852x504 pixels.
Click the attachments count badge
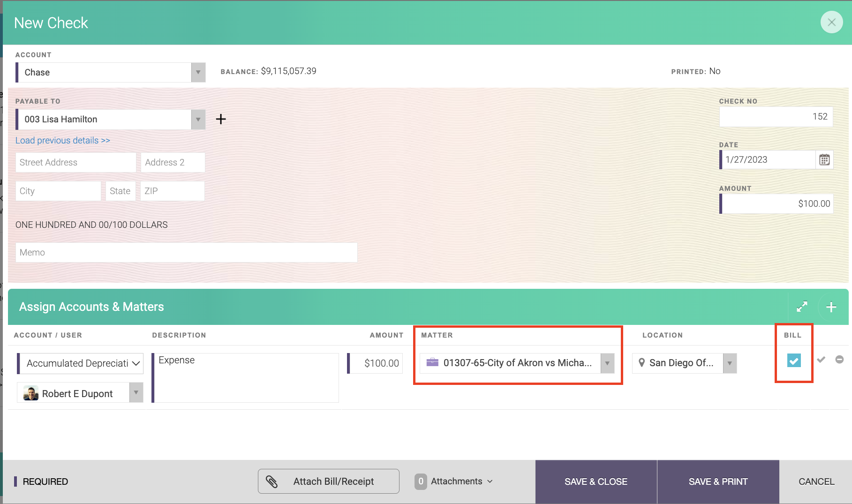(421, 481)
